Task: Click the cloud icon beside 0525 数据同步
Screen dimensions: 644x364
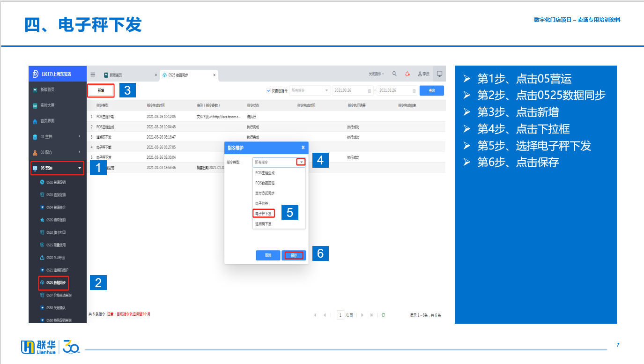Action: pos(42,283)
